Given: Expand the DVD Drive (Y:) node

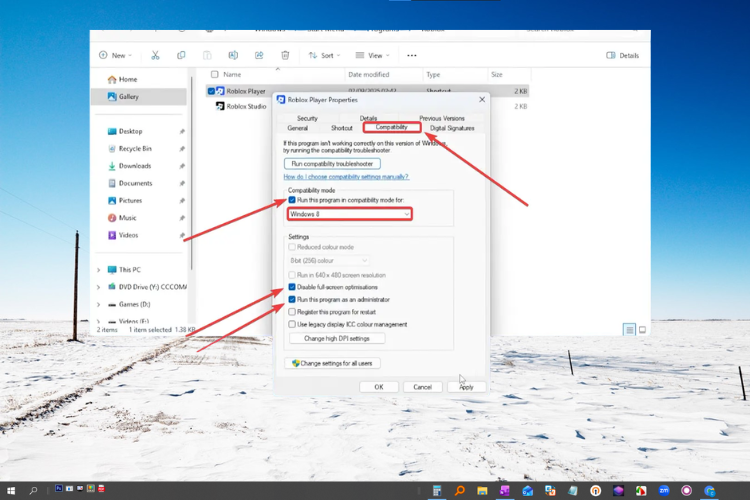Looking at the screenshot, I should [x=99, y=287].
